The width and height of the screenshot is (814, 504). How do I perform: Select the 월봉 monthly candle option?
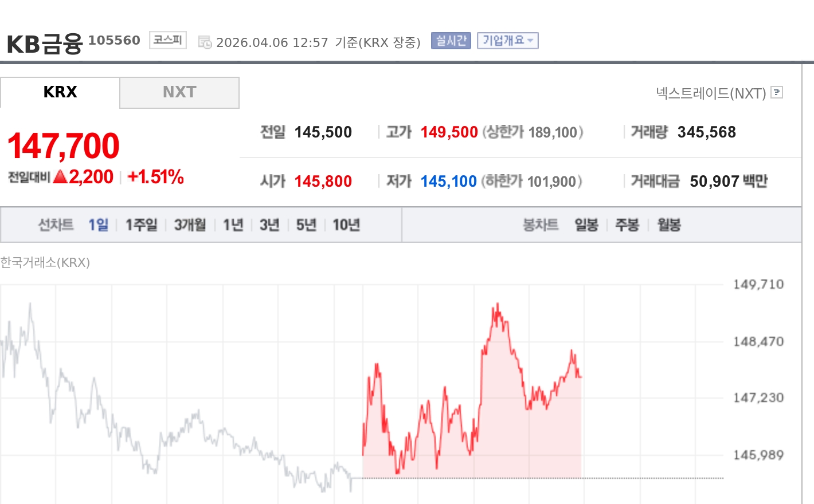(x=667, y=225)
